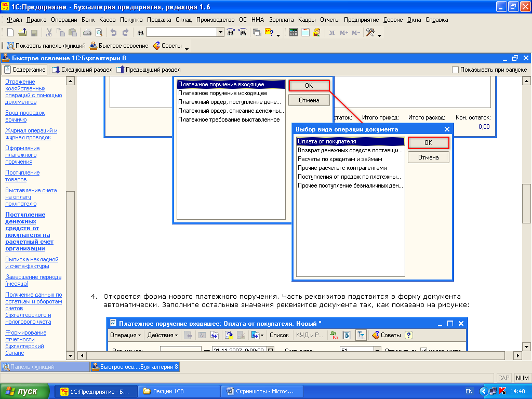This screenshot has width=532, height=399.
Task: Select 'Платежное поручение исходящее' list row
Action: [231, 93]
